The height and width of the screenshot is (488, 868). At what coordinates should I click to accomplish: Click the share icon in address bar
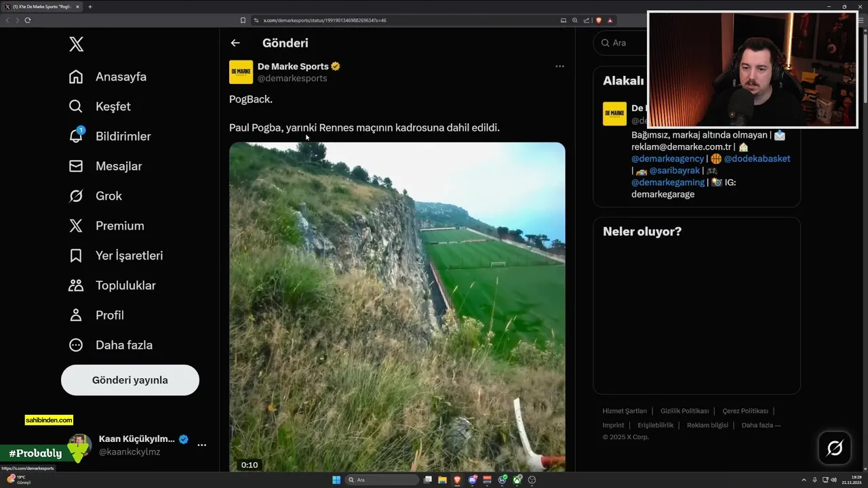pos(587,20)
